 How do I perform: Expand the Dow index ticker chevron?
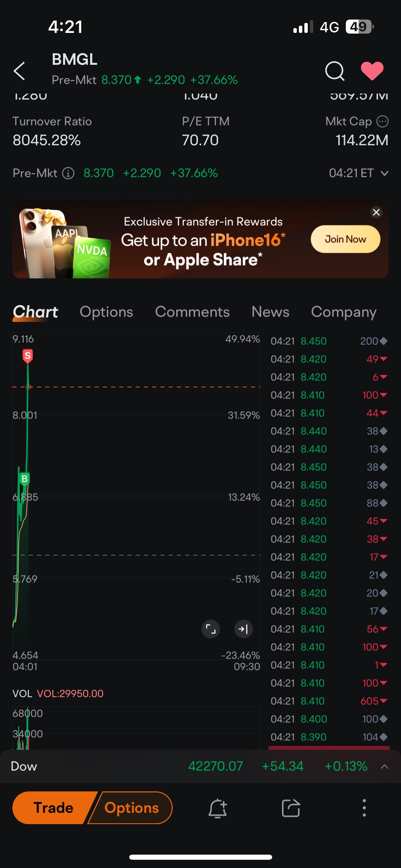click(x=385, y=767)
